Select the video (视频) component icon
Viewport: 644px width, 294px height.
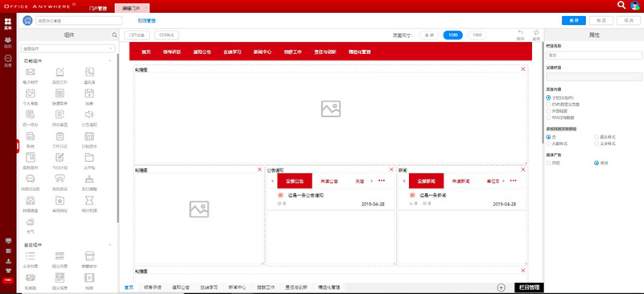[89, 278]
